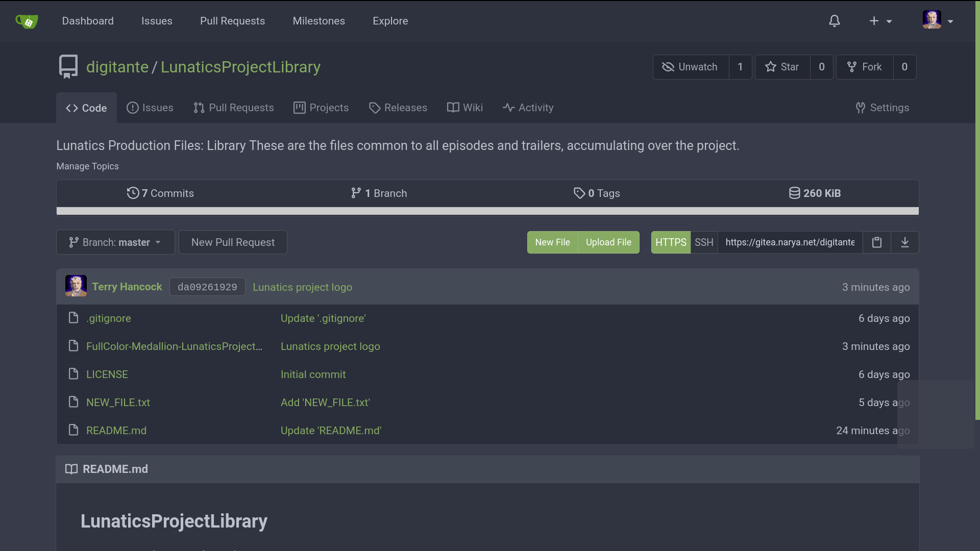Viewport: 980px width, 551px height.
Task: Expand the user profile avatar menu
Action: point(938,21)
